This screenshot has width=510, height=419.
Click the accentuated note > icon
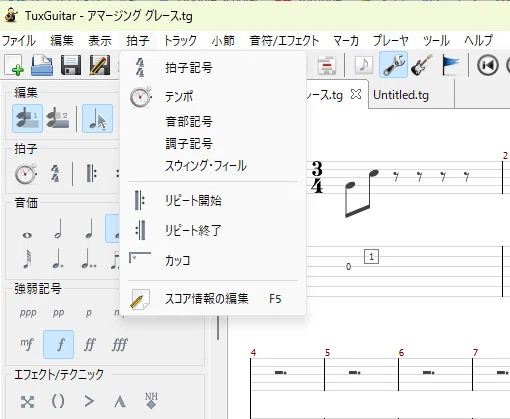(x=89, y=401)
